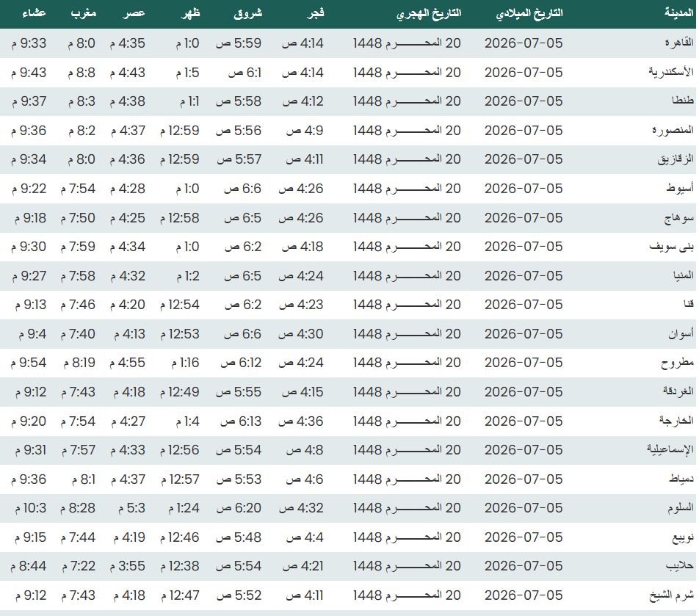Select the شرم الشيخ city cell
Image resolution: width=699 pixels, height=616 pixels.
click(671, 595)
